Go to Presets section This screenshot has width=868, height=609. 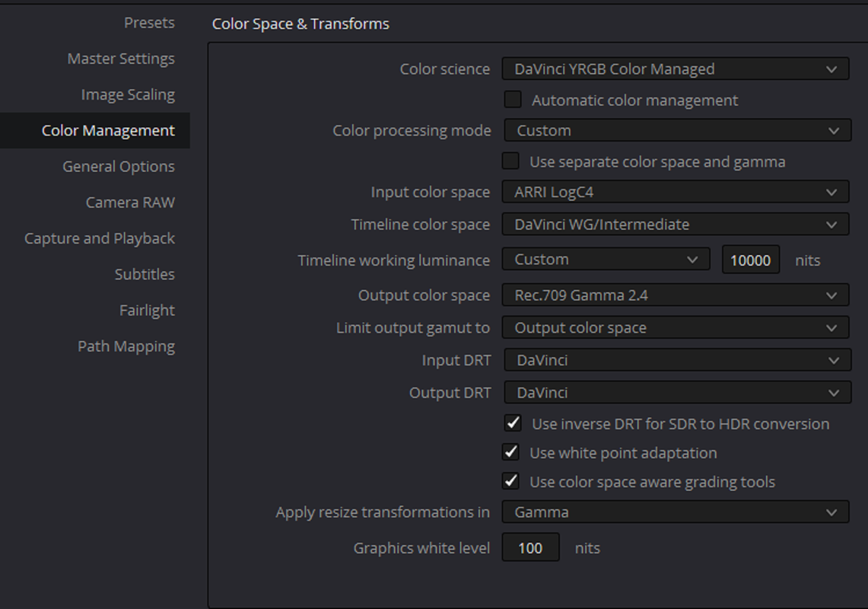(x=149, y=23)
